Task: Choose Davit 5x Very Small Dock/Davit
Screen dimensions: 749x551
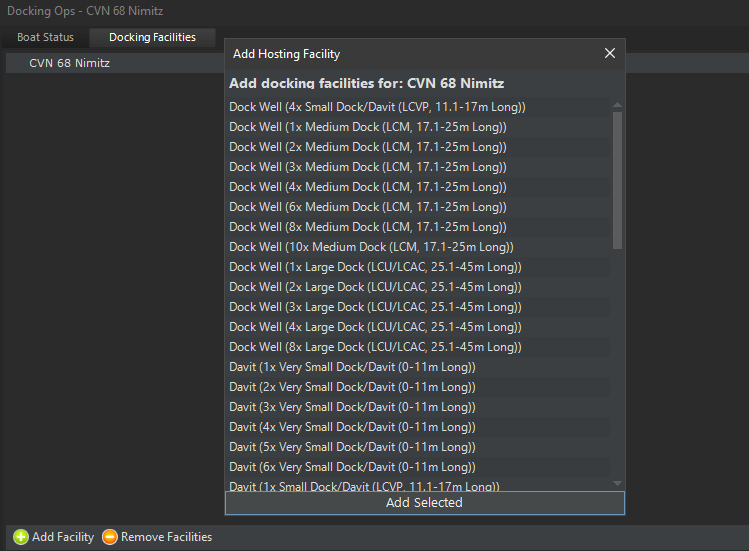Action: point(419,447)
